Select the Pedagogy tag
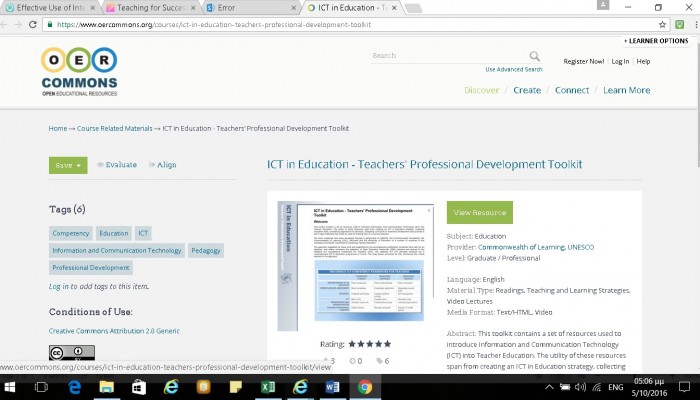Image resolution: width=700 pixels, height=400 pixels. (206, 250)
